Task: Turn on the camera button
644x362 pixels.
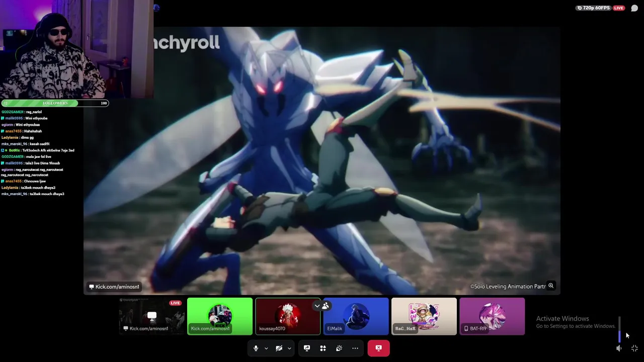Action: [279, 348]
